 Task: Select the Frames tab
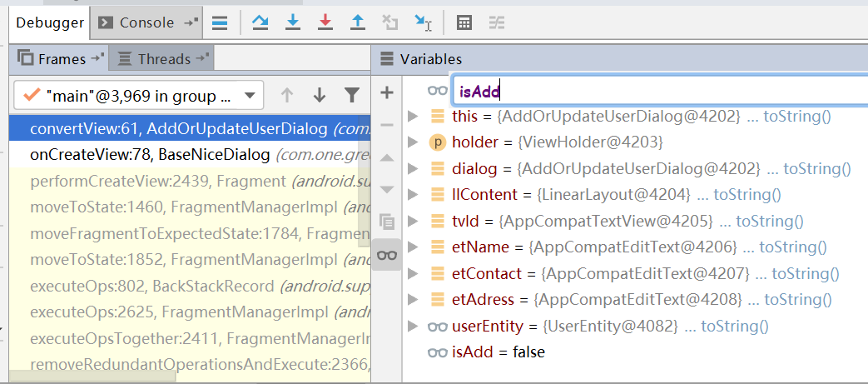(61, 59)
